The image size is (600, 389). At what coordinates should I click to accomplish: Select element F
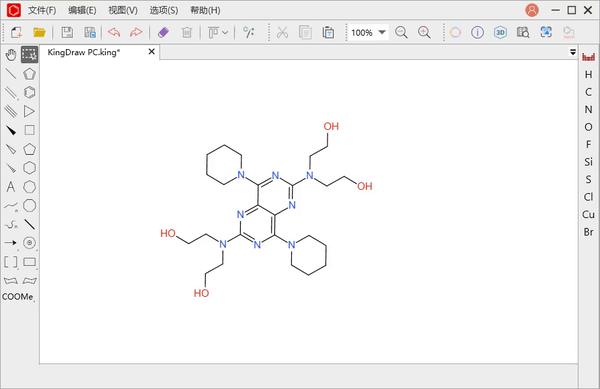pos(589,144)
